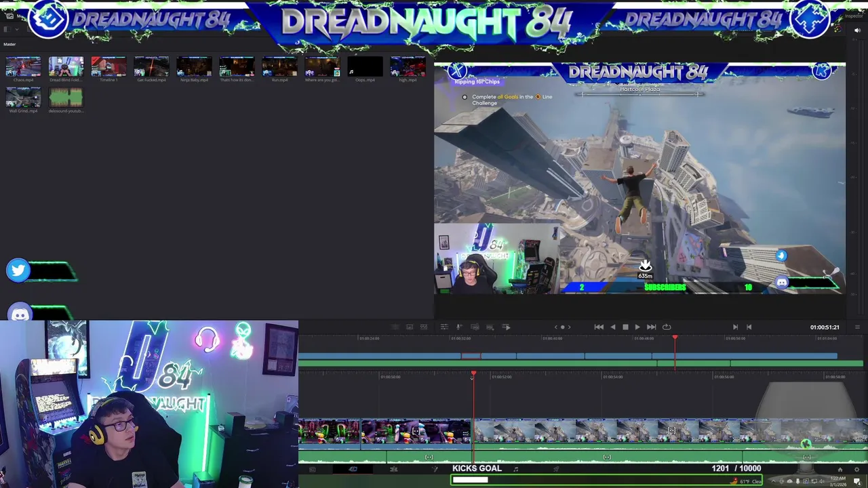This screenshot has height=488, width=868.
Task: Jump to first frame of the timeline
Action: click(599, 327)
